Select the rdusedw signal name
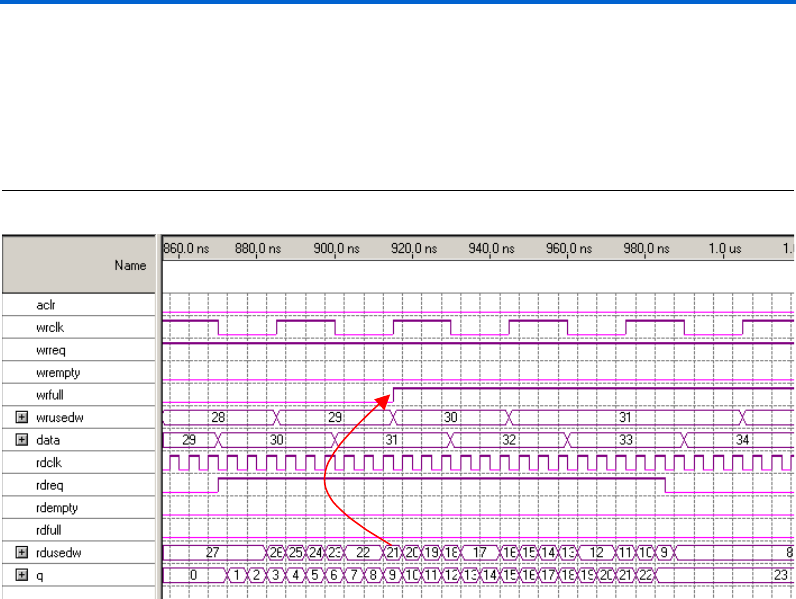Screen dimensions: 796x599 [59, 552]
